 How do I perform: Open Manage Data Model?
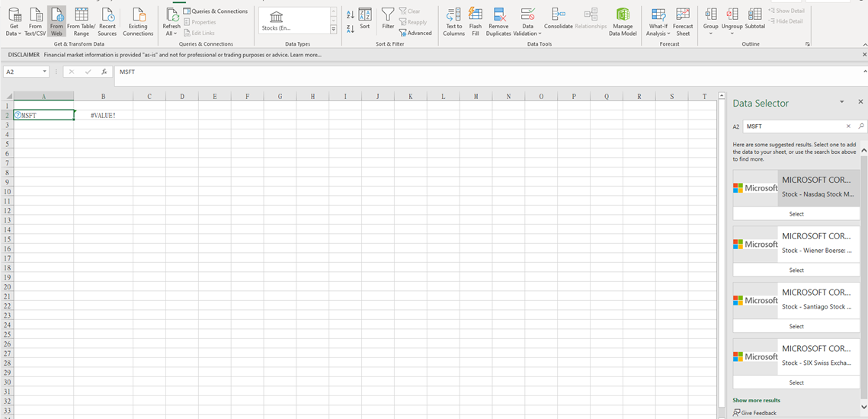pos(623,22)
